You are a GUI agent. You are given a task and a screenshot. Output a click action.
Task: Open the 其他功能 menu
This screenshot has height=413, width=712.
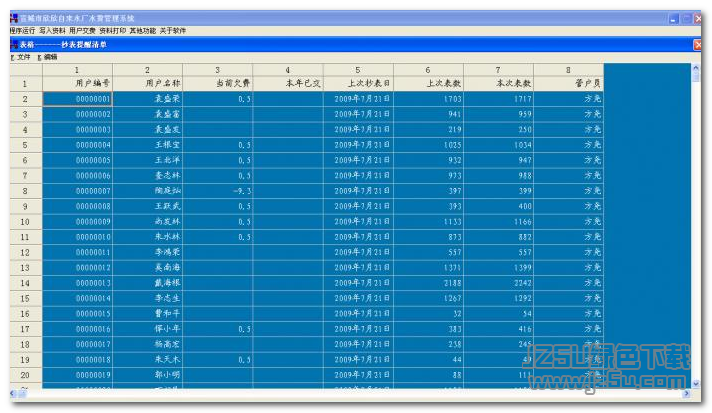(143, 31)
